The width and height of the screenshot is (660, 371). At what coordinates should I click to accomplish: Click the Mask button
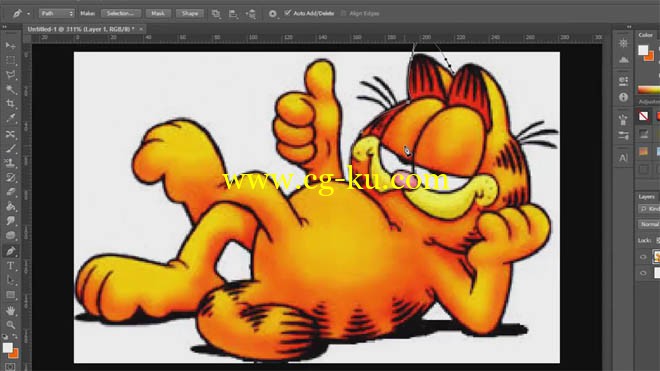157,13
